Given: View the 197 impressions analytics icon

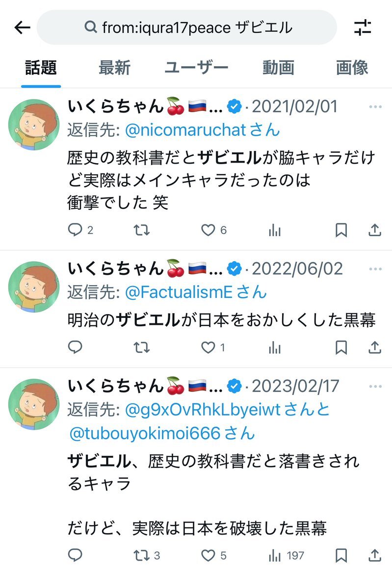Looking at the screenshot, I should 275,555.
